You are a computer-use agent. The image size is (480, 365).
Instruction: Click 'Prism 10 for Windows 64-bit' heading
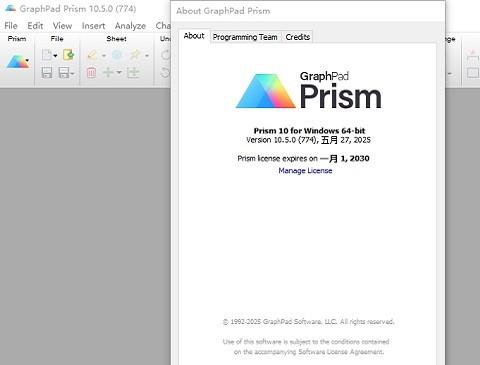[309, 131]
